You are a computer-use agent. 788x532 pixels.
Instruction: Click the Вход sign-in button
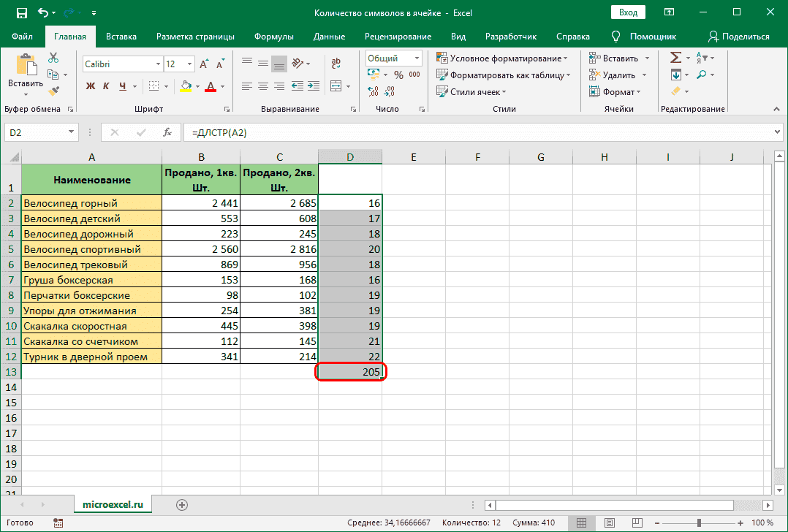coord(628,12)
